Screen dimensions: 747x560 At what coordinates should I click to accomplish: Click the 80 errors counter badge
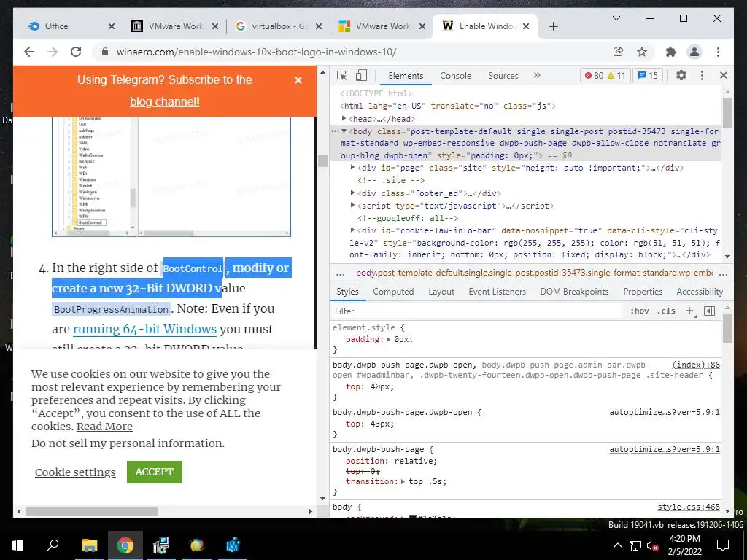pos(594,75)
